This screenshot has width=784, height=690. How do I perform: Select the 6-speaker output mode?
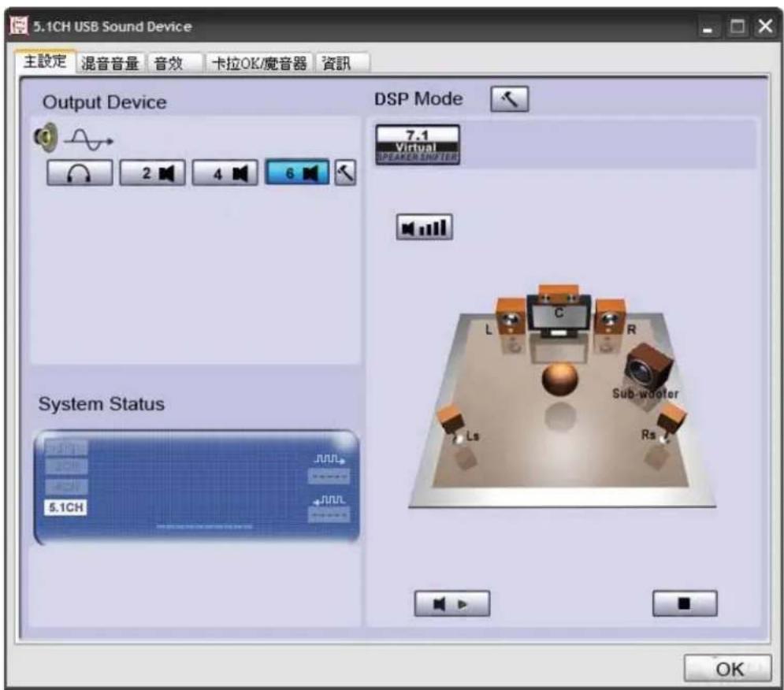297,173
